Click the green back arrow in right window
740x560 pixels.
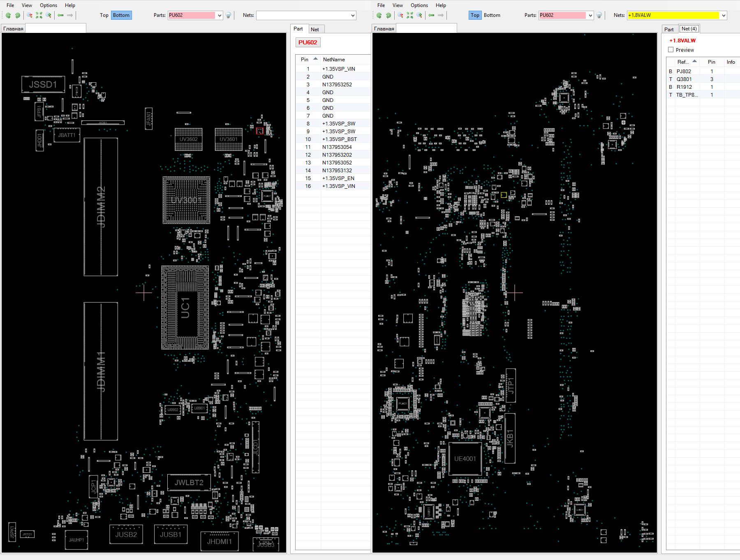431,15
